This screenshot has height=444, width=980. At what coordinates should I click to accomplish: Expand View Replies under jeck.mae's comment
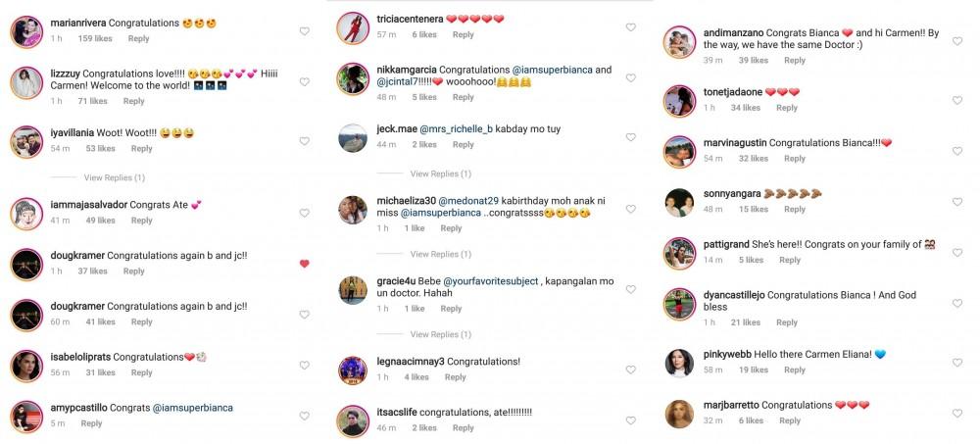coord(441,173)
